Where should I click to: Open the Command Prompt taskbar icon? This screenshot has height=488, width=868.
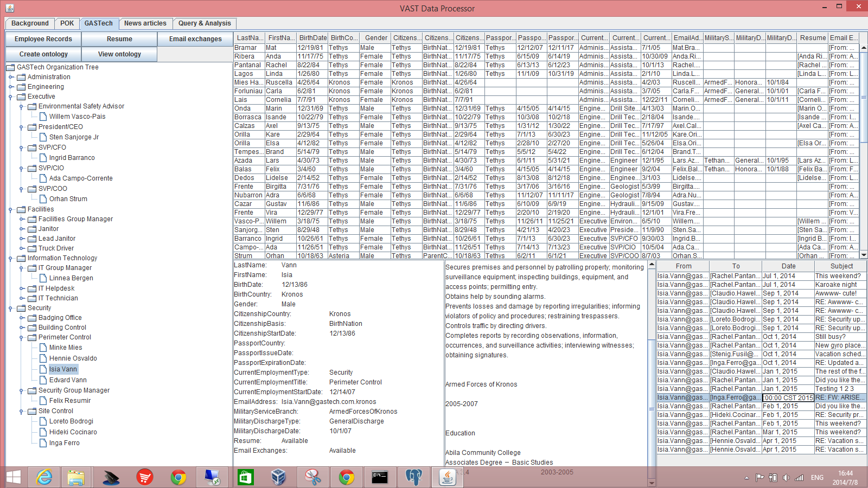(x=380, y=477)
